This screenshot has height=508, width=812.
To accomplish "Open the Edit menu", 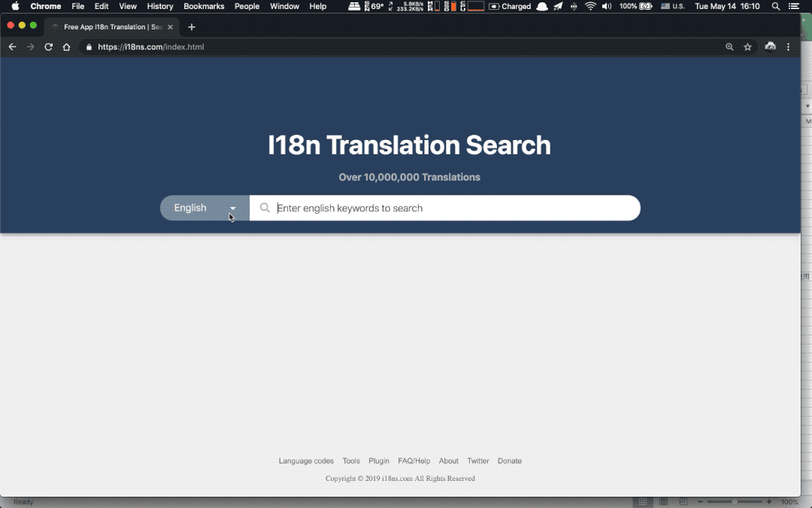I will click(101, 6).
